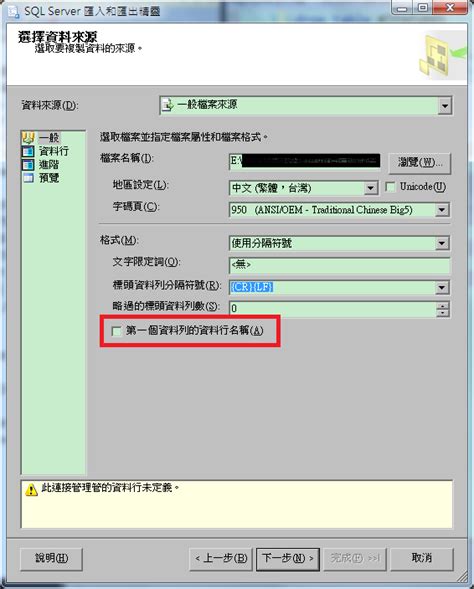Toggle the Unicode checkbox
The height and width of the screenshot is (589, 474).
click(x=391, y=187)
